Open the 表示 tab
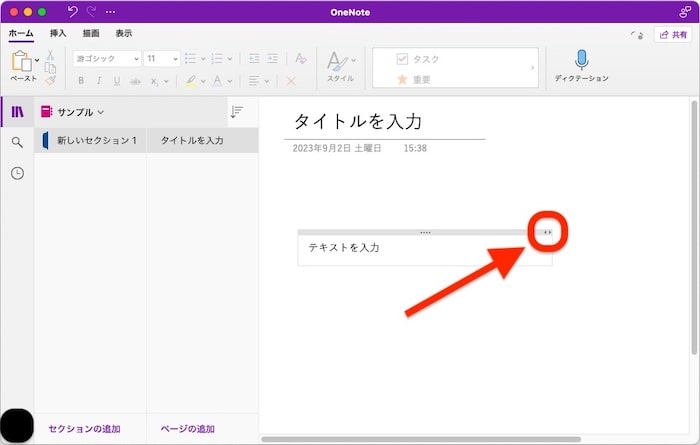 [124, 33]
